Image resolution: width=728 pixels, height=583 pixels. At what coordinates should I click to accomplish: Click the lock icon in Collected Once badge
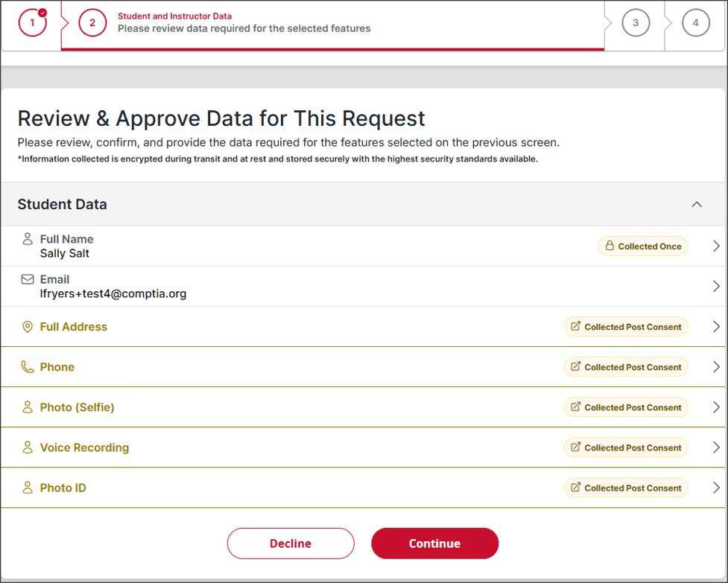[610, 246]
